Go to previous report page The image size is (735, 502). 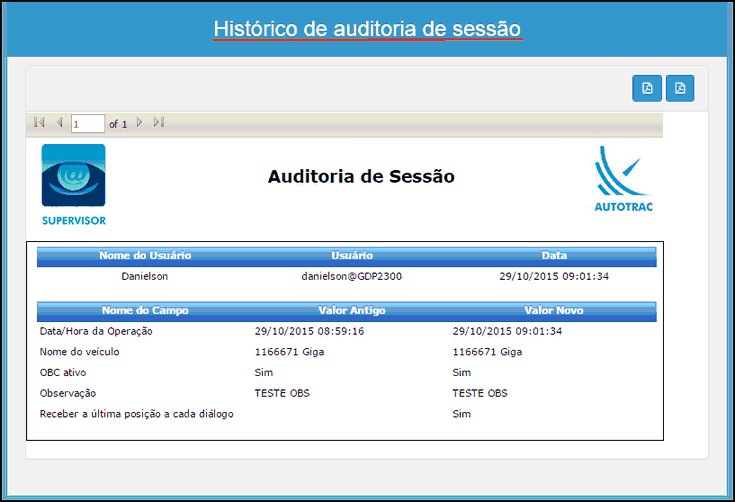pos(59,122)
